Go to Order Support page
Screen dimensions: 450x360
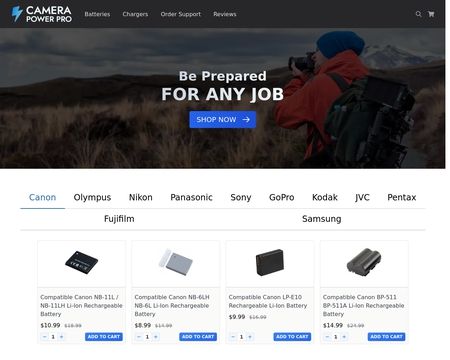180,14
